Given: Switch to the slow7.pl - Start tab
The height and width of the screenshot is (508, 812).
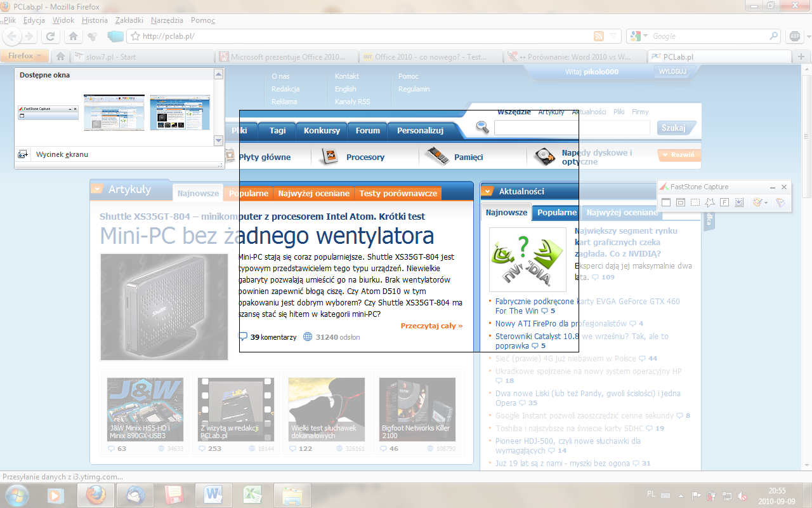Looking at the screenshot, I should click(142, 57).
